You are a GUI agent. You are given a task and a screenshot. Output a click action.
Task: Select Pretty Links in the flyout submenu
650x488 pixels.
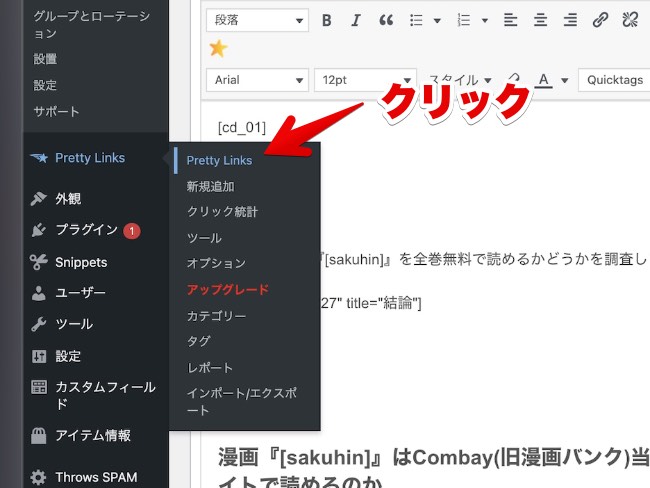coord(219,160)
